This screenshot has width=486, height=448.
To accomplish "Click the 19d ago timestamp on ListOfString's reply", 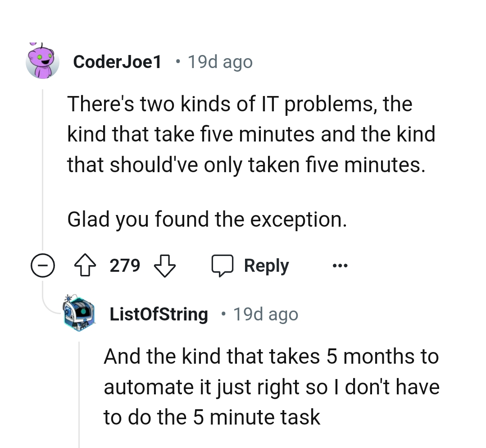I will [x=265, y=314].
